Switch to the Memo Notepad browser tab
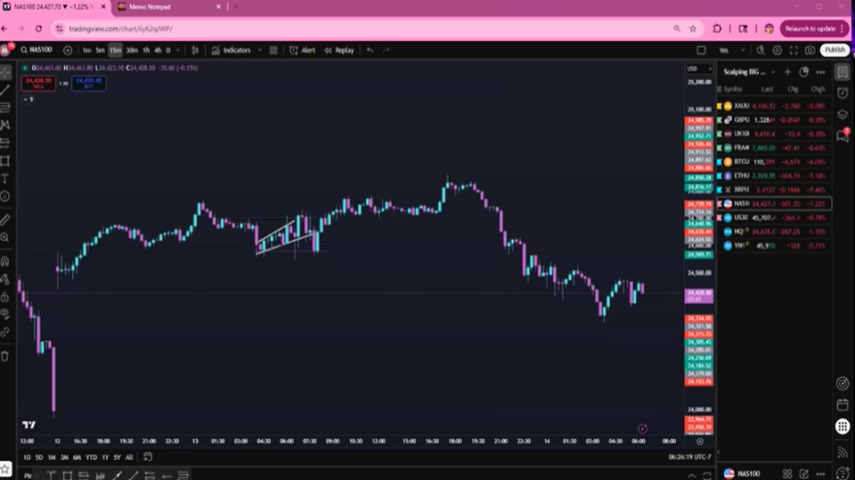The image size is (855, 480). click(150, 7)
